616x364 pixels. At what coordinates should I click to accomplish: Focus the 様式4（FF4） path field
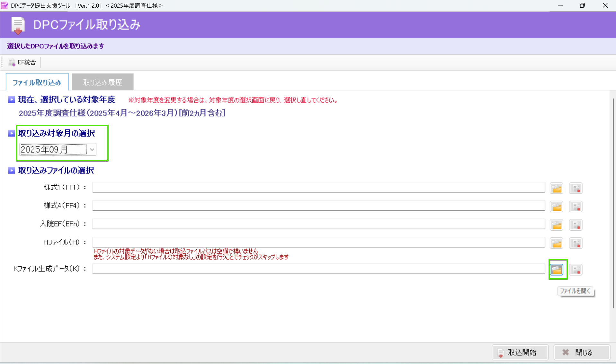318,206
